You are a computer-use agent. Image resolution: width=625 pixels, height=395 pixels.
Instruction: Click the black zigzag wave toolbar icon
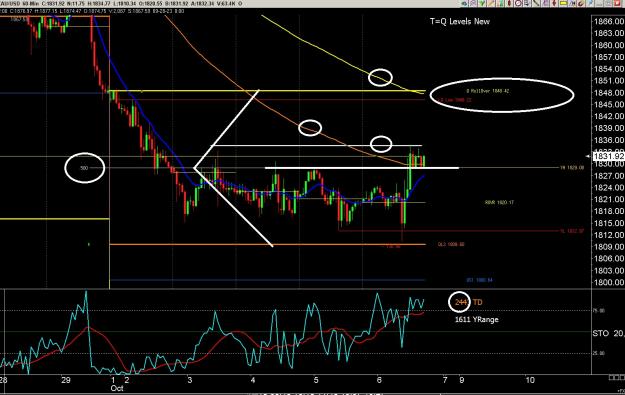pyautogui.click(x=572, y=4)
